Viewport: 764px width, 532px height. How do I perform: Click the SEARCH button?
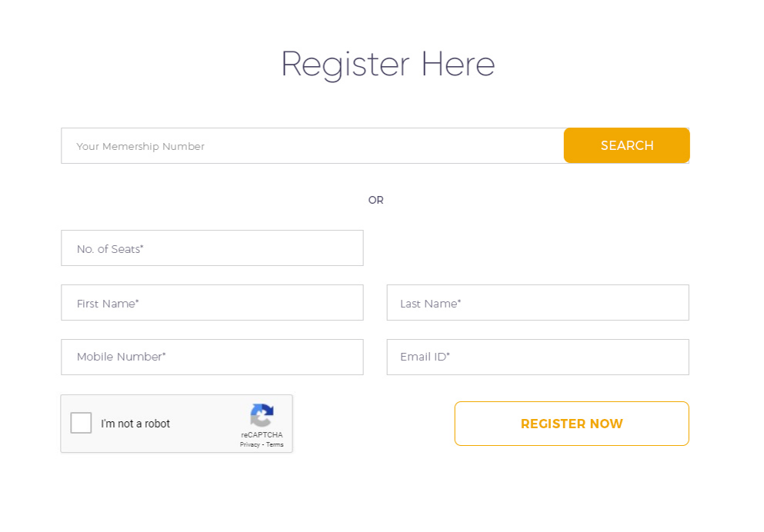(x=626, y=145)
